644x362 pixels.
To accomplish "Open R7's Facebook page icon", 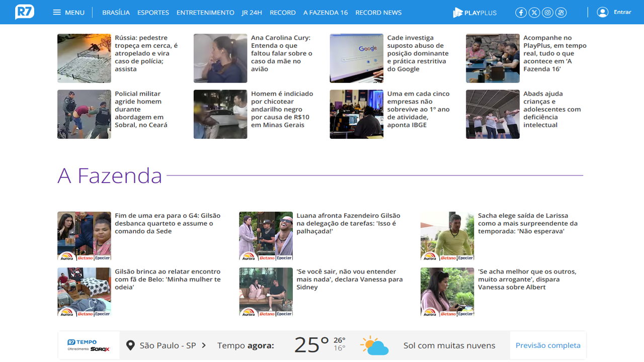I will coord(521,13).
